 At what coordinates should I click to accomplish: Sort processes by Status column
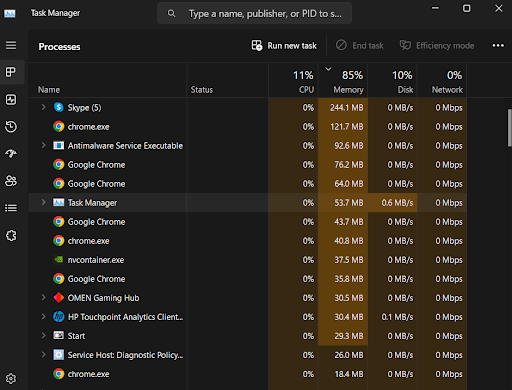(x=228, y=80)
